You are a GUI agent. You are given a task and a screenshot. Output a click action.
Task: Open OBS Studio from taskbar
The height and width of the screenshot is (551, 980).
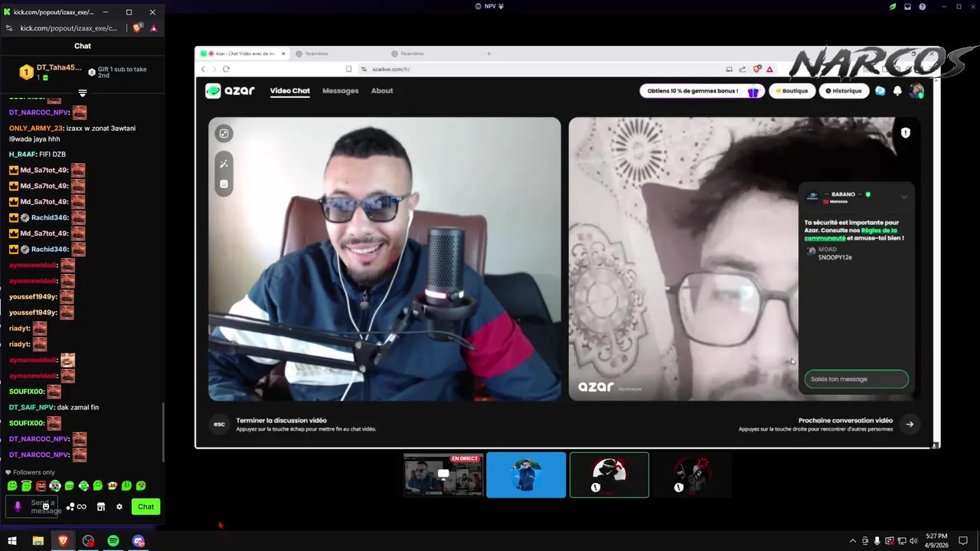(x=88, y=541)
